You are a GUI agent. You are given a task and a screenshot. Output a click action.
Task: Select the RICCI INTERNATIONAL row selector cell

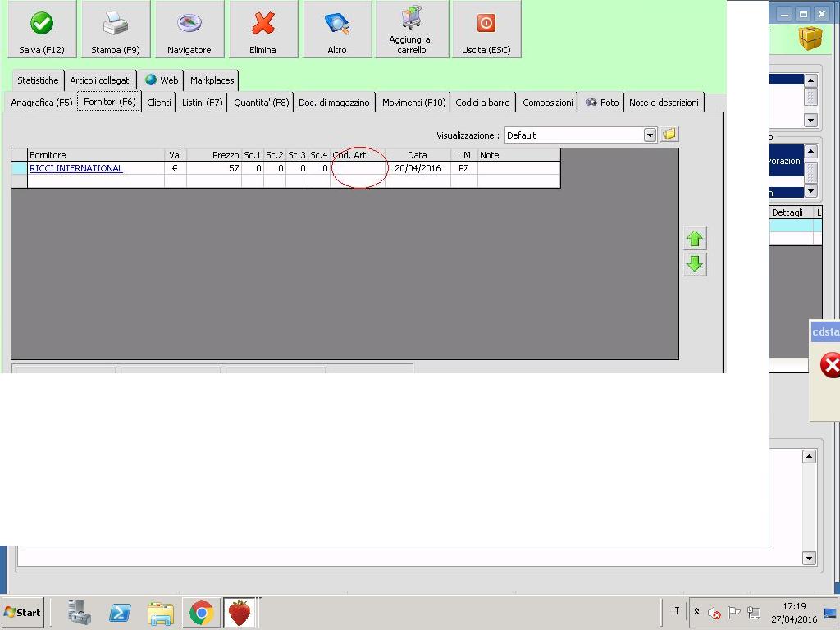point(20,168)
